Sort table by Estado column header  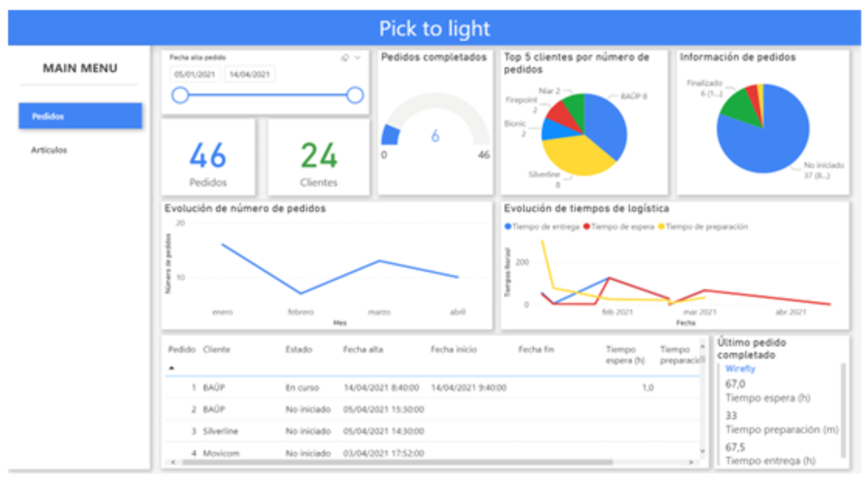point(298,349)
